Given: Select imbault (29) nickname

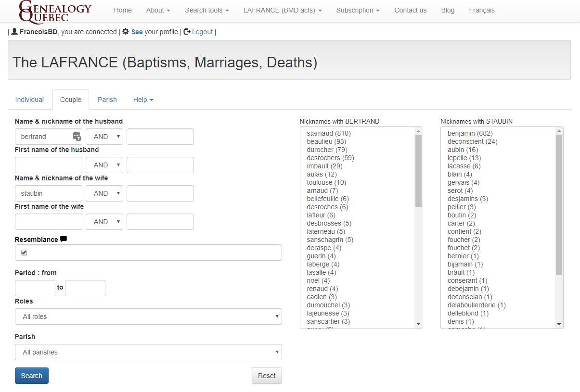Looking at the screenshot, I should pos(324,166).
